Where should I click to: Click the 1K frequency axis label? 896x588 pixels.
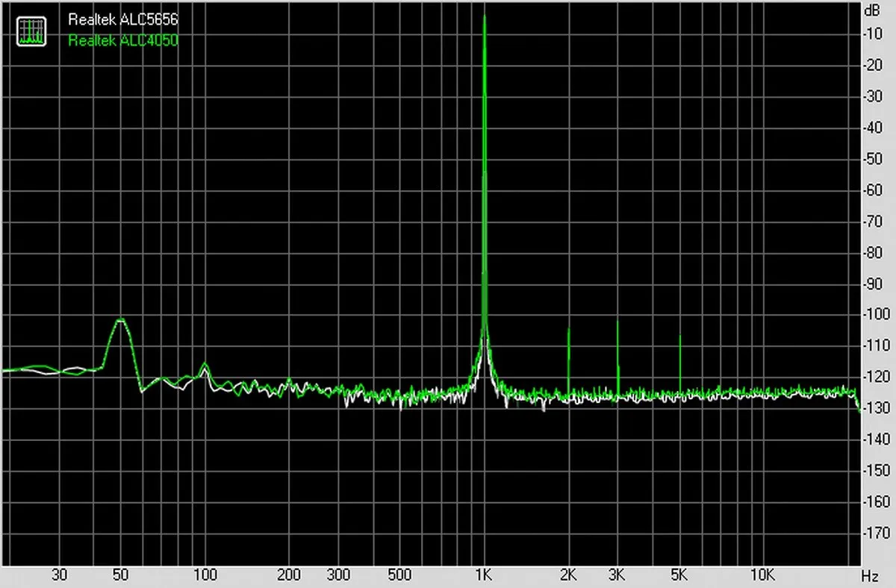(x=484, y=575)
